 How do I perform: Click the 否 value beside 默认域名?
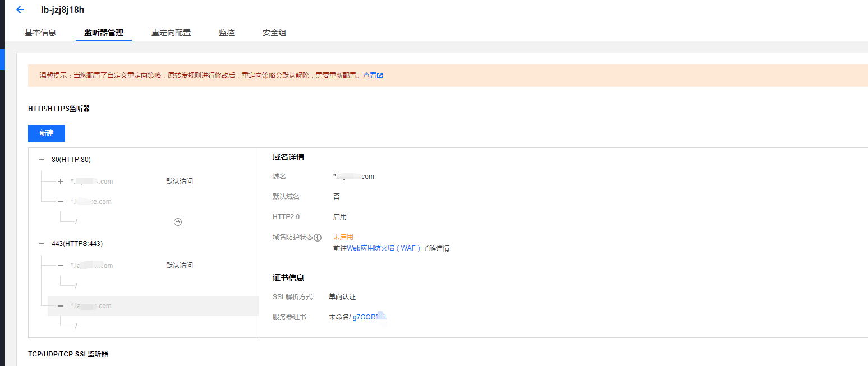click(x=337, y=197)
